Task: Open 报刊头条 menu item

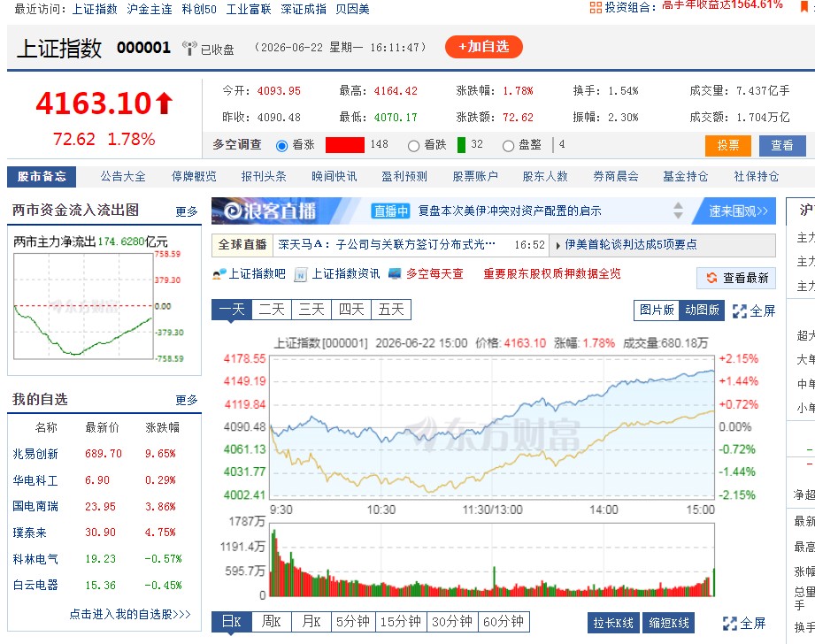Action: tap(264, 177)
